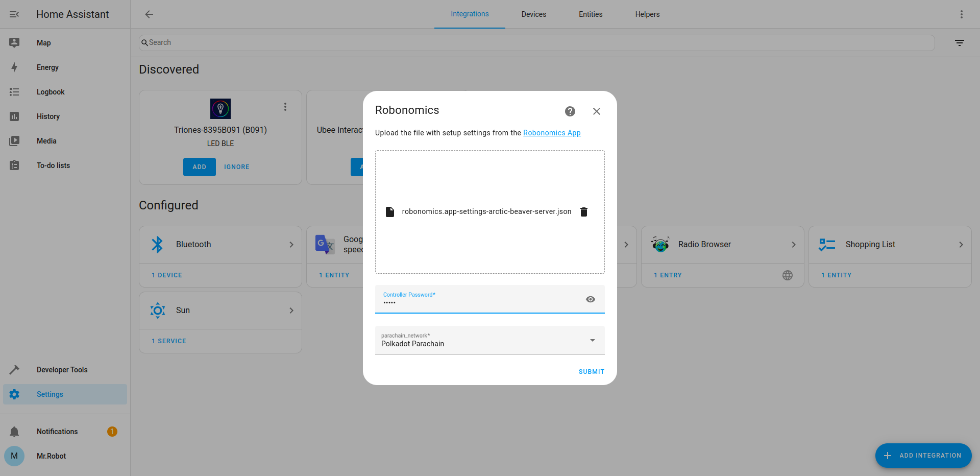980x476 pixels.
Task: Open the Energy panel
Action: [x=65, y=67]
